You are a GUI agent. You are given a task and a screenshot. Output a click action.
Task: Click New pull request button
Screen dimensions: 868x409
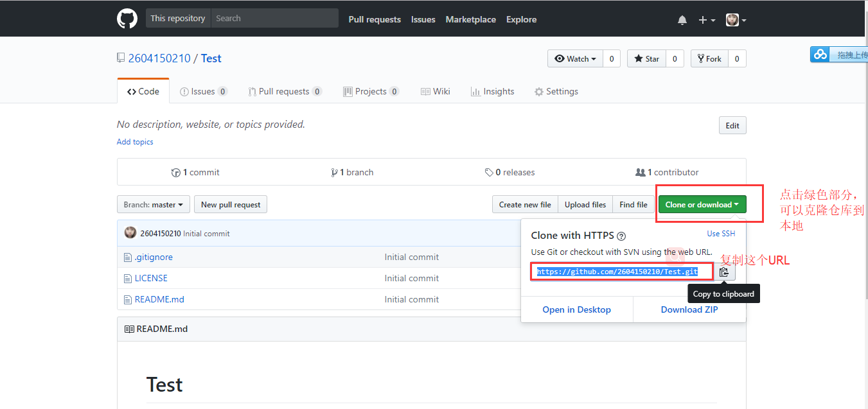(231, 204)
